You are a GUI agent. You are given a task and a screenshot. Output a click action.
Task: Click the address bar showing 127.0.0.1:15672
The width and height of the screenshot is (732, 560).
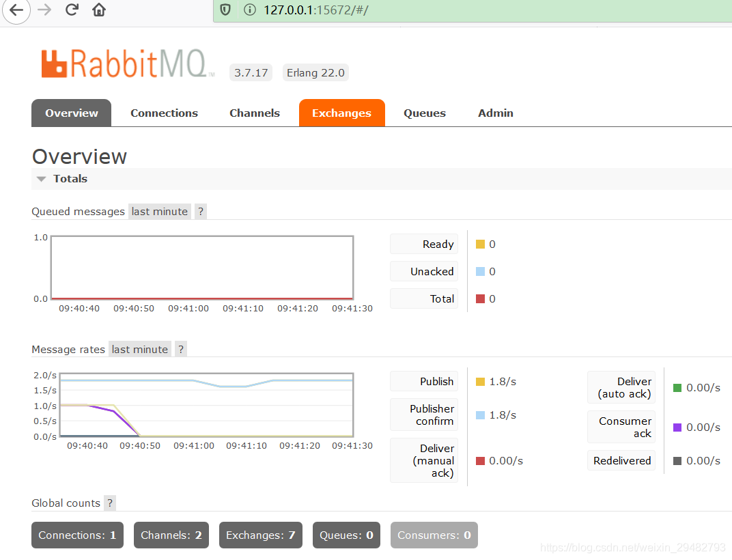point(473,10)
